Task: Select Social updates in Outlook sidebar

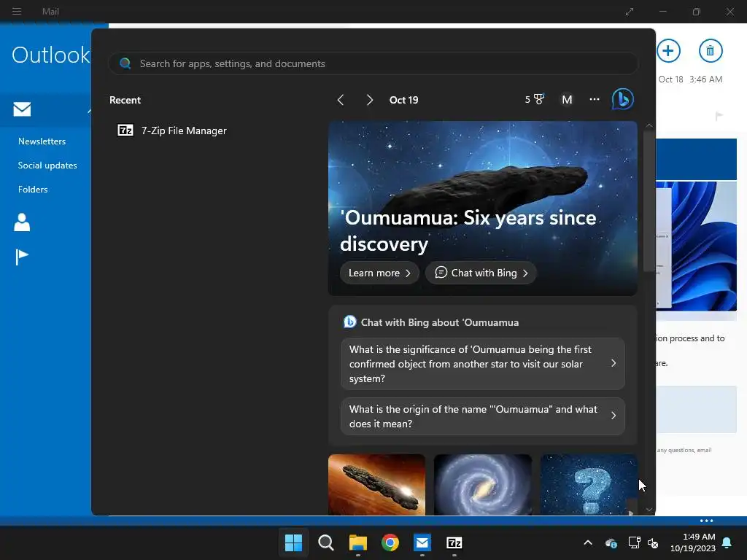Action: pyautogui.click(x=47, y=166)
